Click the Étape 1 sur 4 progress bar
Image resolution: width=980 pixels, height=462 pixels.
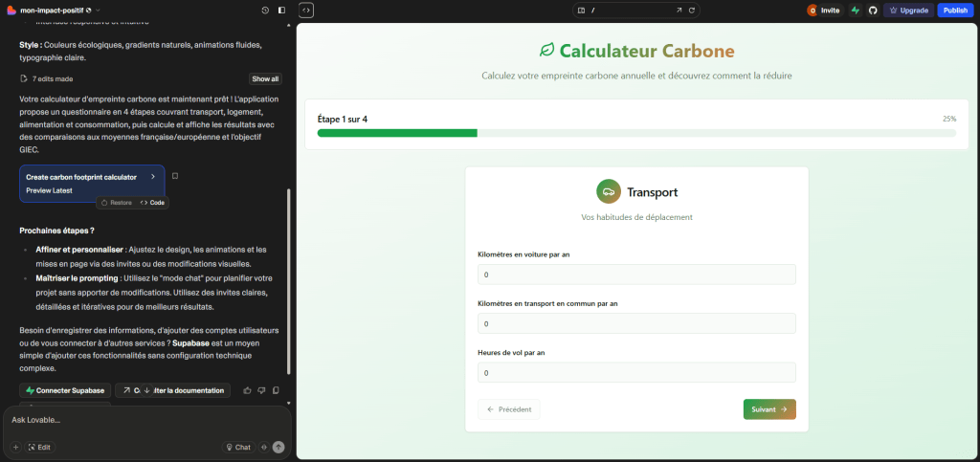click(x=635, y=133)
